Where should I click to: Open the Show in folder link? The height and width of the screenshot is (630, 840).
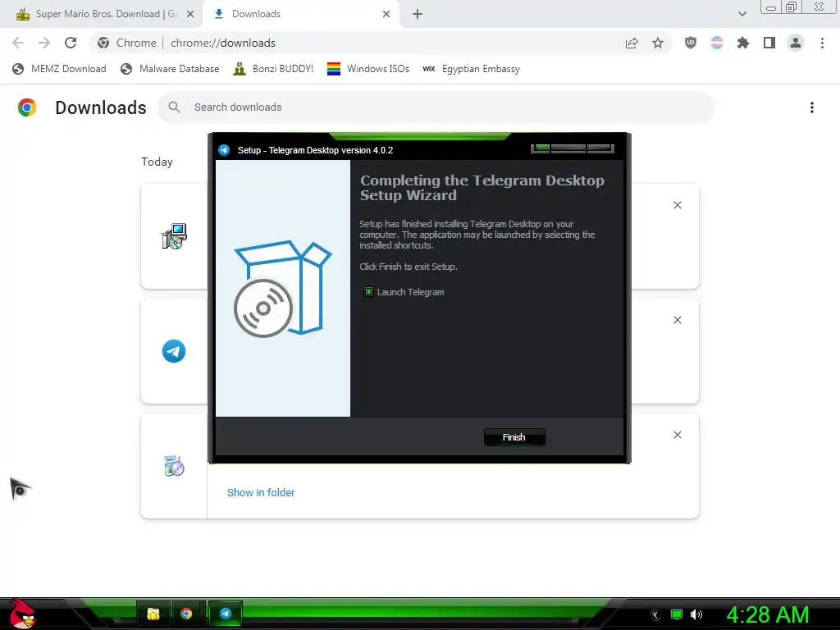coord(261,492)
